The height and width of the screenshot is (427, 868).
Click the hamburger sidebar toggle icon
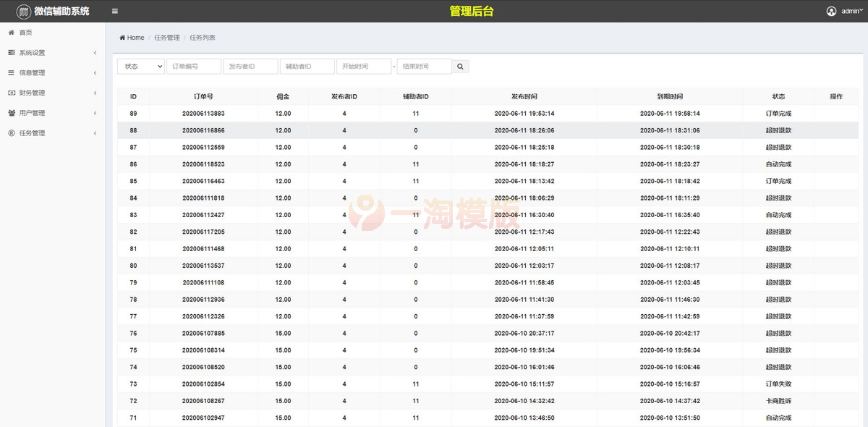[x=115, y=11]
